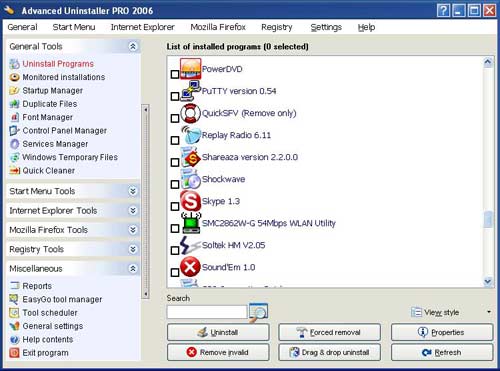Image resolution: width=500 pixels, height=371 pixels.
Task: Click the Reports icon
Action: tap(14, 286)
